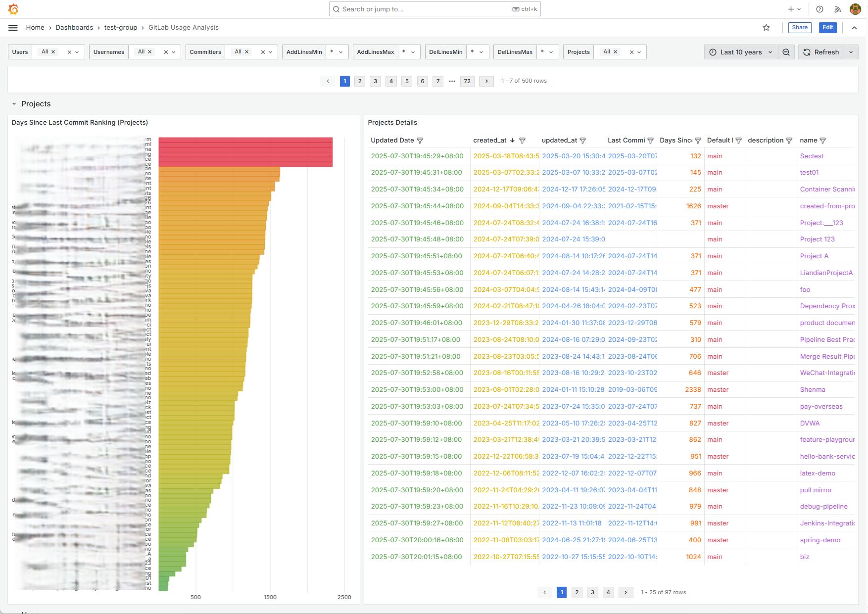Clear the Projects filter value
The image size is (868, 614).
[631, 52]
